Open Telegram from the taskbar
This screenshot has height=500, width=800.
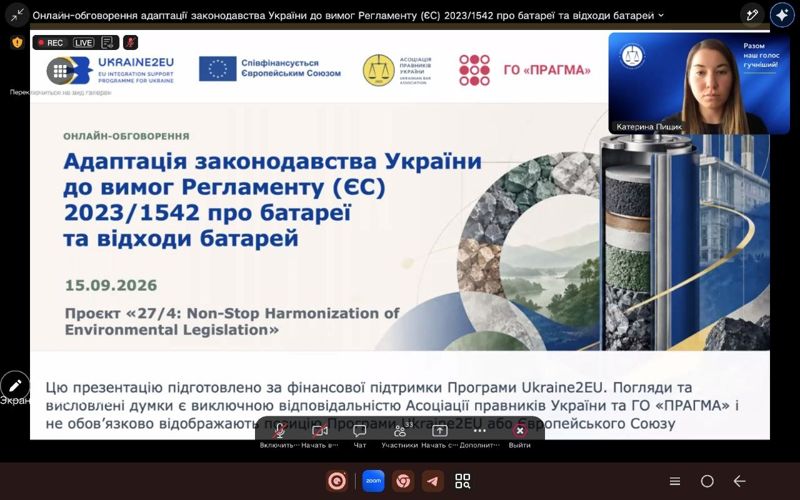[x=433, y=481]
